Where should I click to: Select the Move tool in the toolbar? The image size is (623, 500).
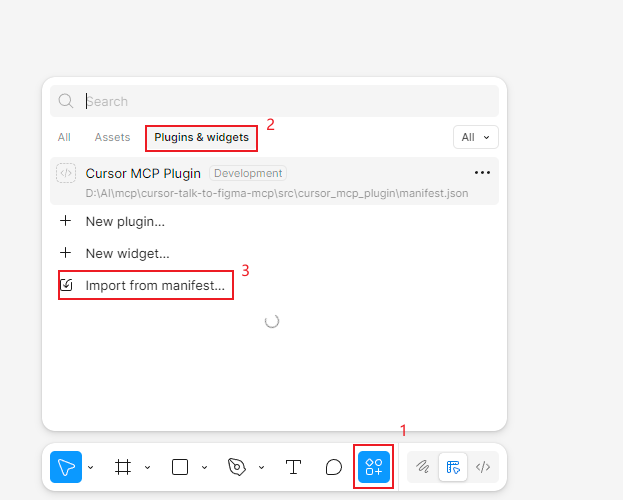65,467
